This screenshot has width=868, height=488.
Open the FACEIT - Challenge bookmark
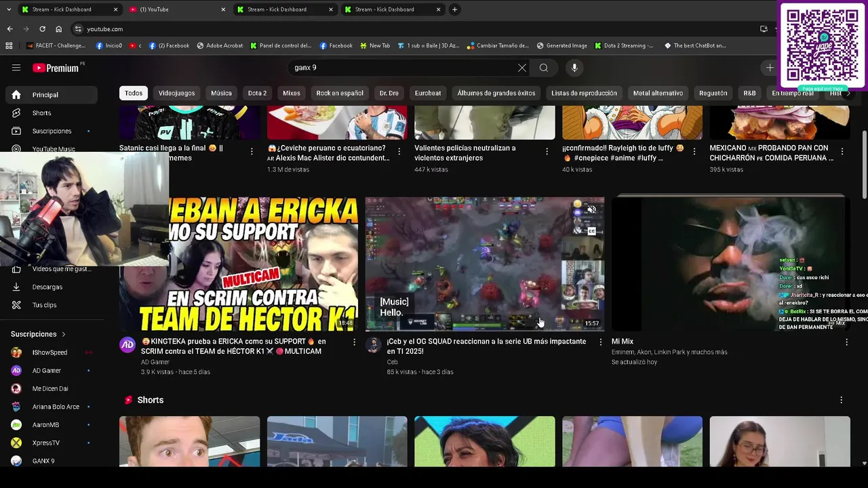[56, 45]
